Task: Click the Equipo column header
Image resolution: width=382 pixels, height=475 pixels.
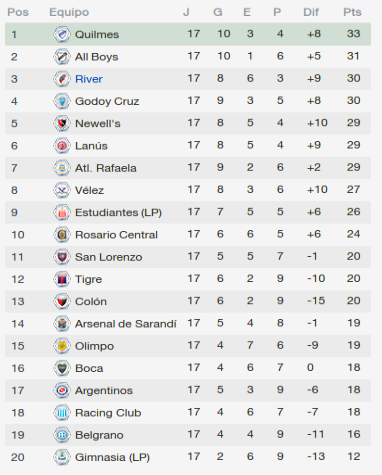Action: point(69,13)
